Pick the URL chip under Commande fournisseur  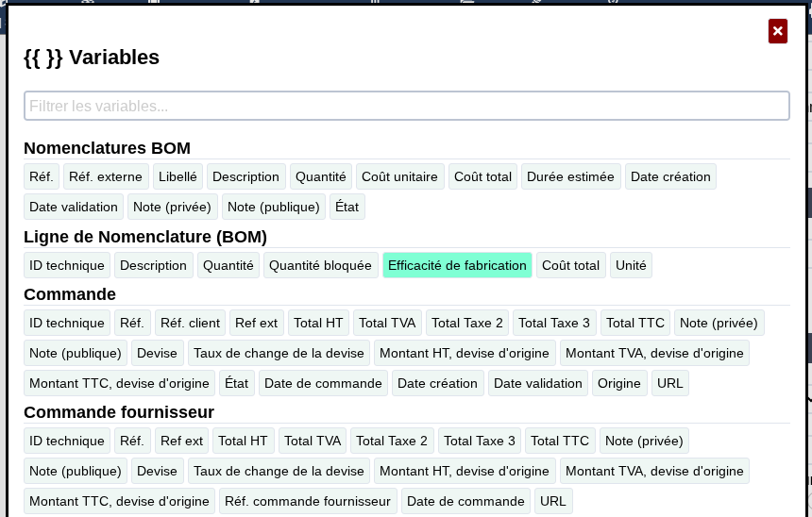point(553,502)
